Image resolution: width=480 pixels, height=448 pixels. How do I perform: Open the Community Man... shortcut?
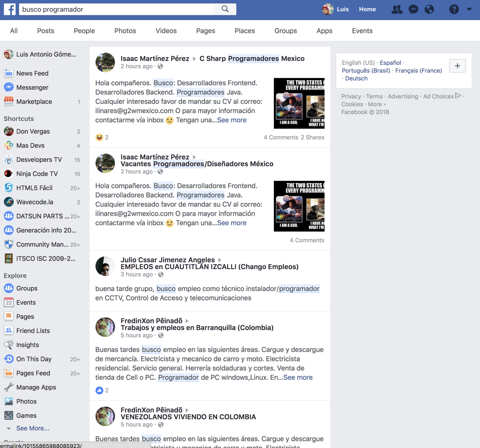point(42,245)
